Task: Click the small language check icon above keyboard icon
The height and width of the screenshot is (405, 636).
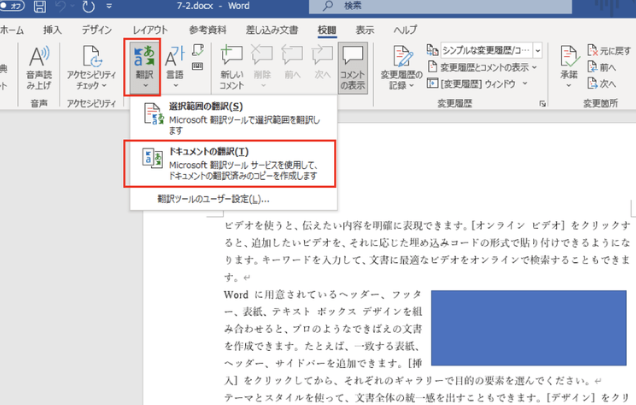Action: tap(198, 50)
